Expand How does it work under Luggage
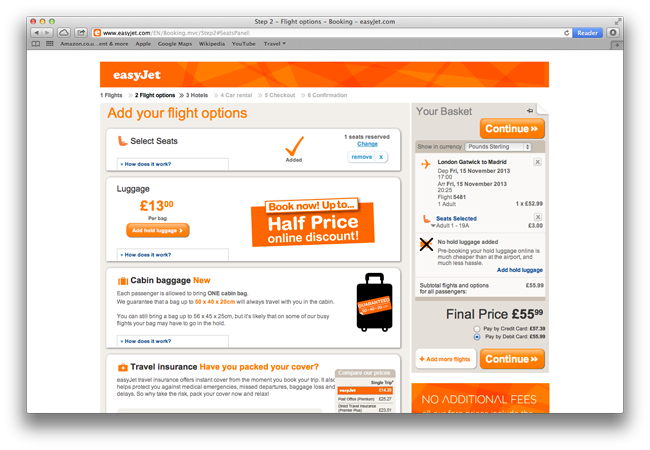Viewport: 650px width, 450px height. 148,255
